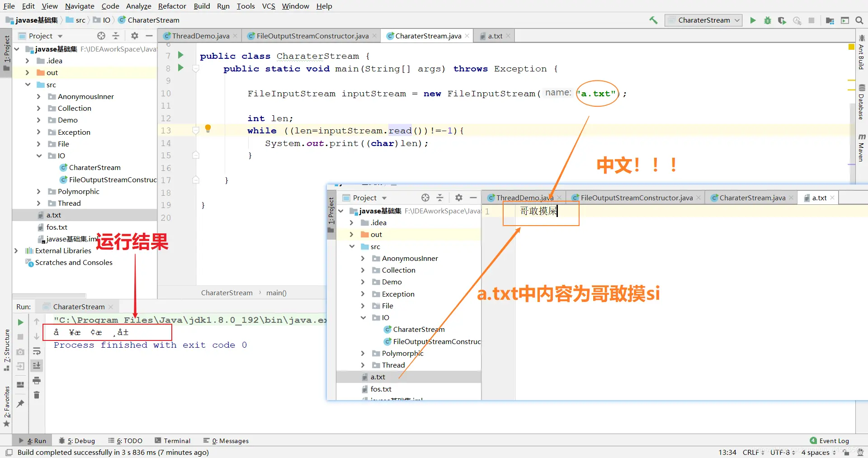
Task: Click the disabled Stop square in the main toolbar
Action: click(811, 20)
